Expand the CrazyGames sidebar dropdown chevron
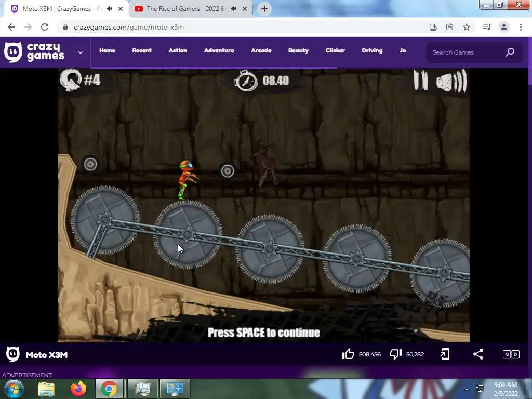The image size is (532, 399). [x=81, y=52]
